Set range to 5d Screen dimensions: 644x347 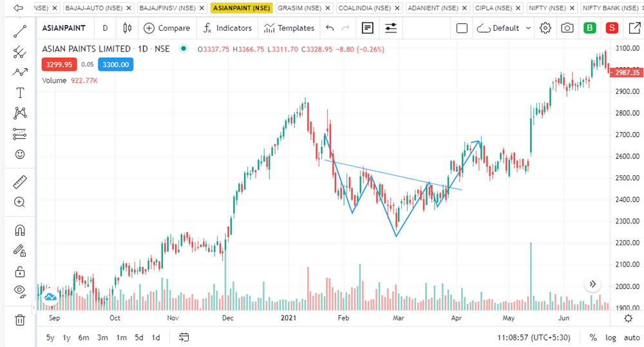(x=139, y=337)
